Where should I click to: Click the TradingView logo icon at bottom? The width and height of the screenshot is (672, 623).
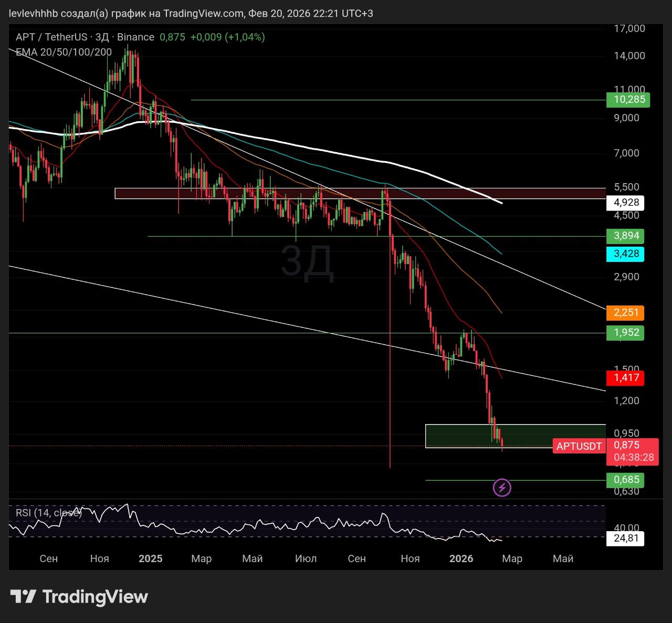23,597
